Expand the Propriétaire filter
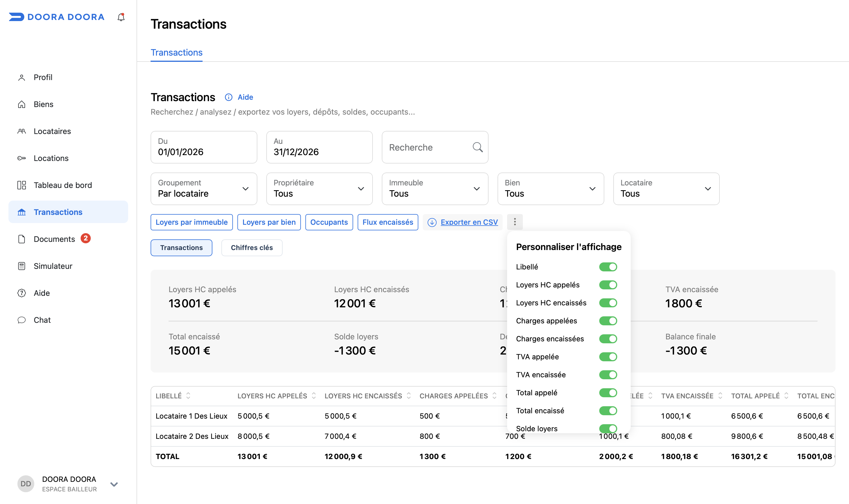Viewport: 849px width, 504px height. point(319,189)
